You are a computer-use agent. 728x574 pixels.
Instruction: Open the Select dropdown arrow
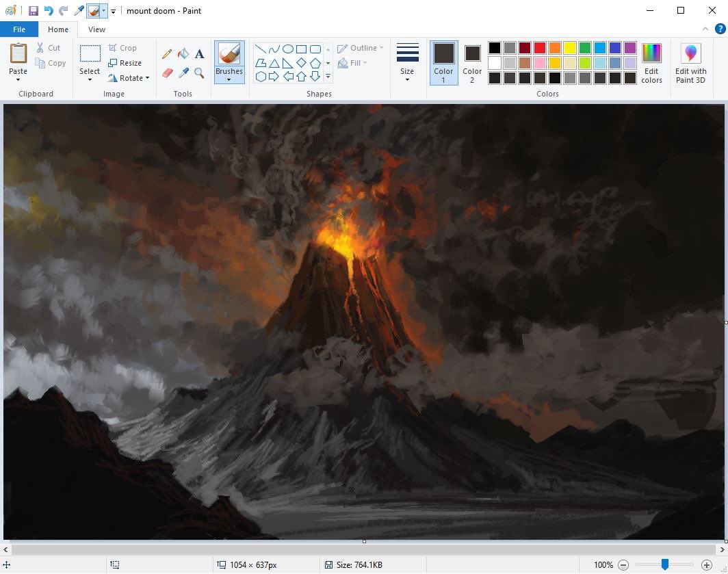(x=90, y=80)
